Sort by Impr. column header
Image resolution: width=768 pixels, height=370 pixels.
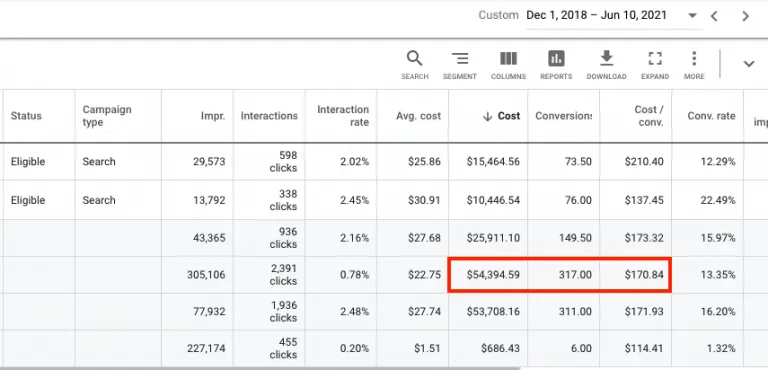[x=213, y=116]
